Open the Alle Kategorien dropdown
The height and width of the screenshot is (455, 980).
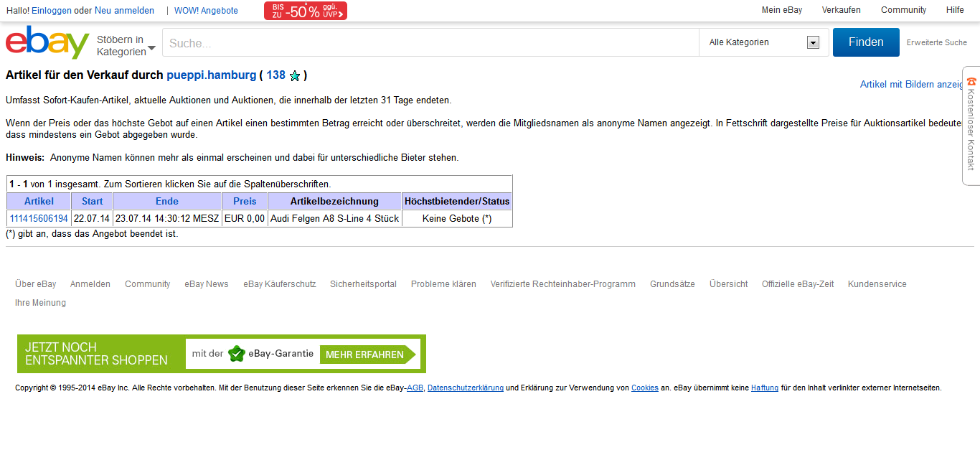pos(764,42)
